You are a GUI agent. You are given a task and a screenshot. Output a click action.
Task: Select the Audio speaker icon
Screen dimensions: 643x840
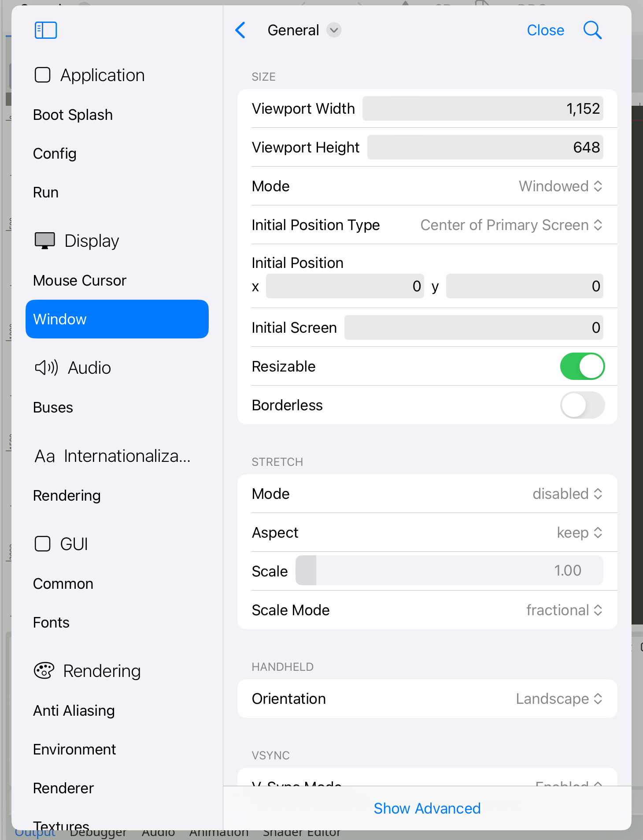46,368
